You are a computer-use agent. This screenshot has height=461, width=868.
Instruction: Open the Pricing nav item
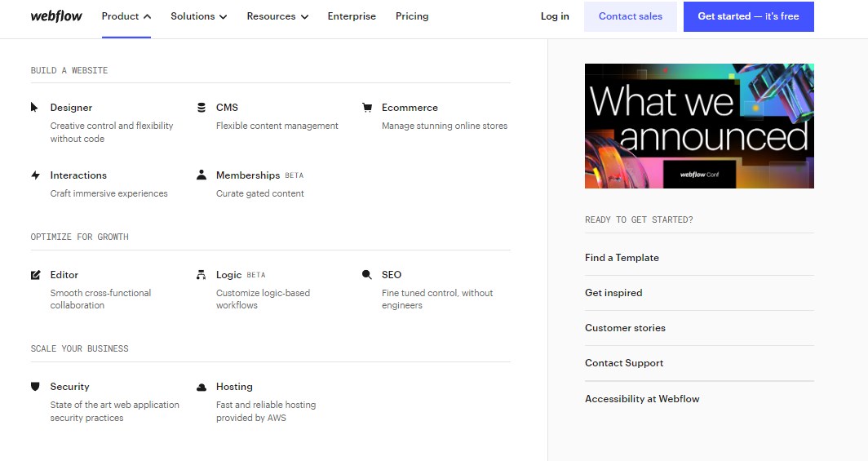click(412, 16)
